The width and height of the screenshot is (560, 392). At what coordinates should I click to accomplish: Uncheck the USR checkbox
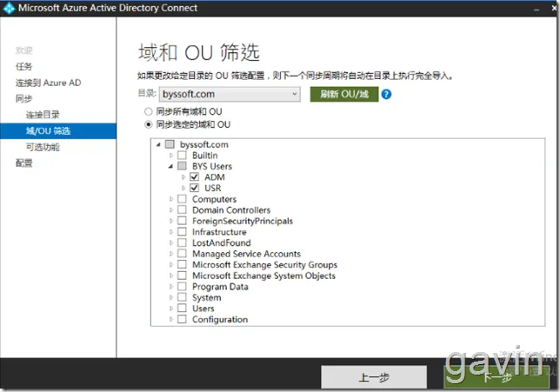(194, 188)
